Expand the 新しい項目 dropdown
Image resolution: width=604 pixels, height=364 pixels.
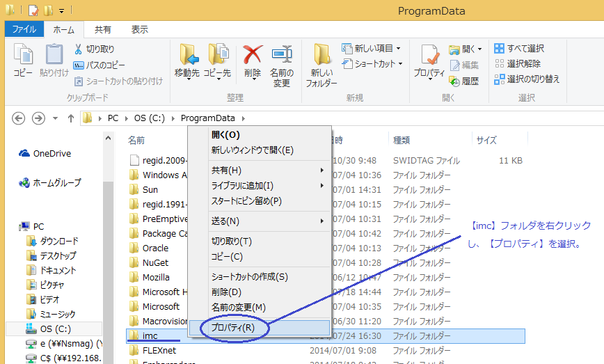[x=398, y=49]
